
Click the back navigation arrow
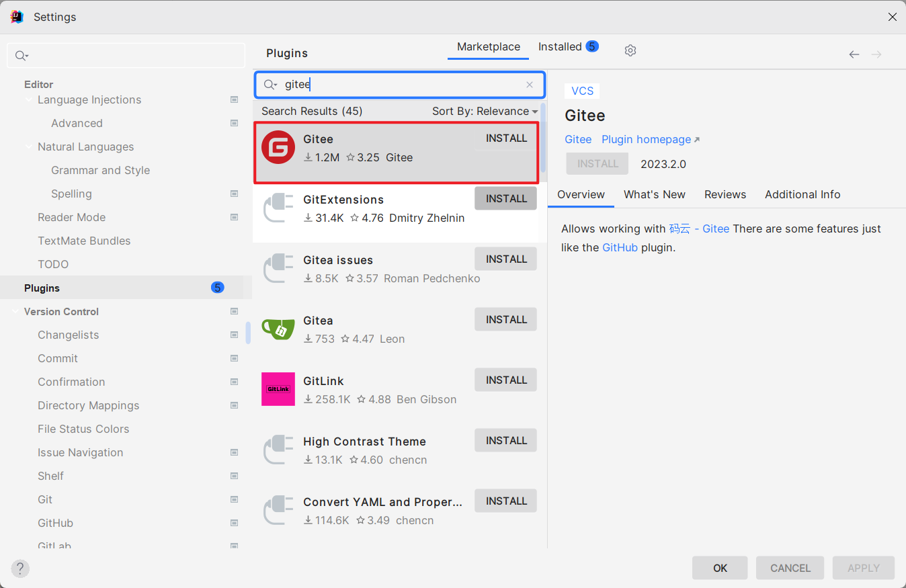(854, 54)
